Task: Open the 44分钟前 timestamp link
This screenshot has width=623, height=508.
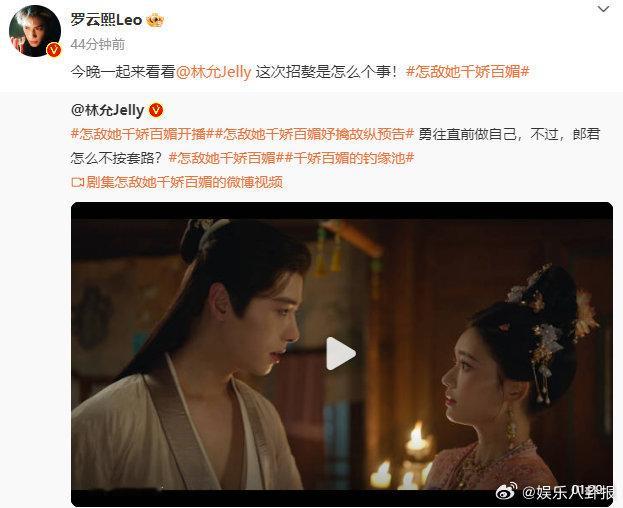Action: (98, 44)
